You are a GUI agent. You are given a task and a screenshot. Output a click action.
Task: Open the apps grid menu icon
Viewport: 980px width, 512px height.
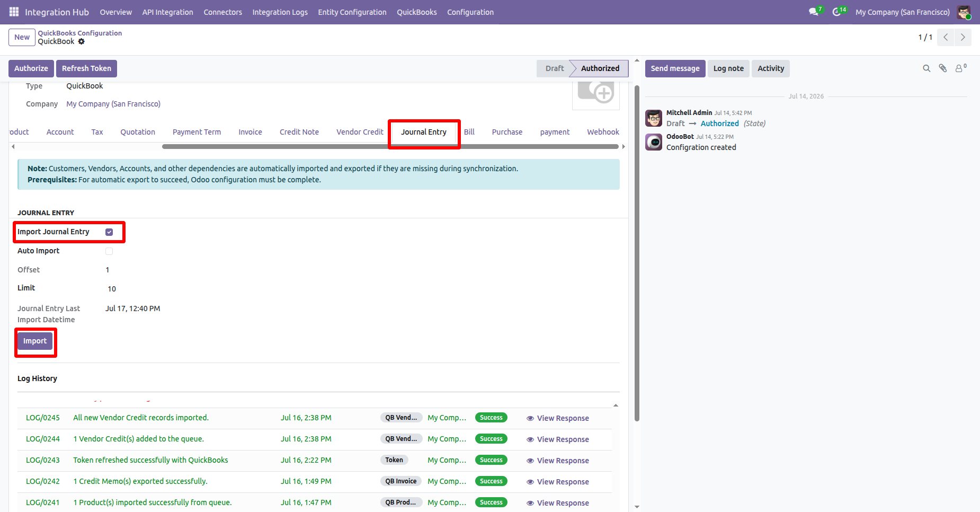pos(14,12)
